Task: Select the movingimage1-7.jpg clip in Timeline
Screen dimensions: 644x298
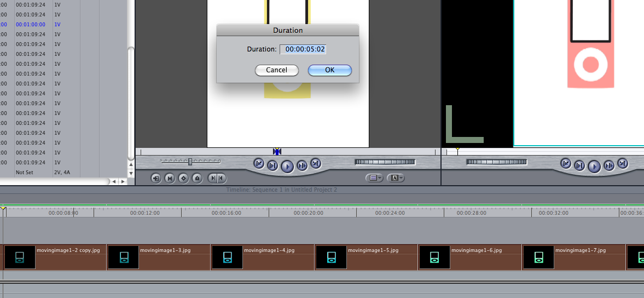Action: (x=574, y=257)
